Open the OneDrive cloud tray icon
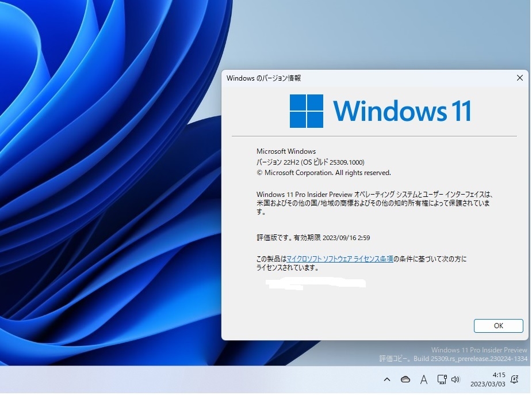 click(x=406, y=380)
